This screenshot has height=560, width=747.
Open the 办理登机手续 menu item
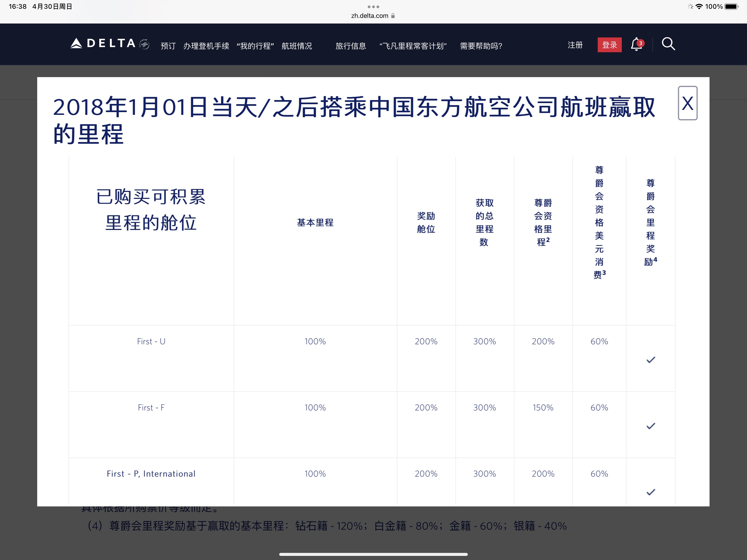[206, 46]
